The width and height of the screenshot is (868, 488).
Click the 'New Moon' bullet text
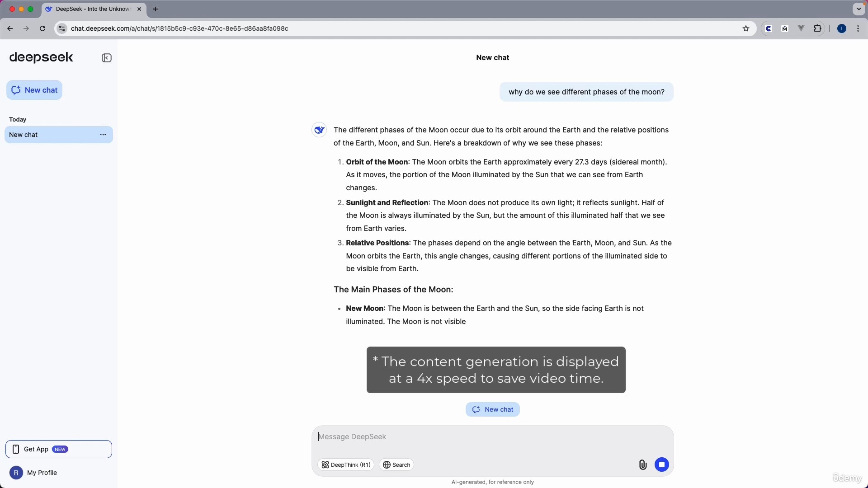364,309
